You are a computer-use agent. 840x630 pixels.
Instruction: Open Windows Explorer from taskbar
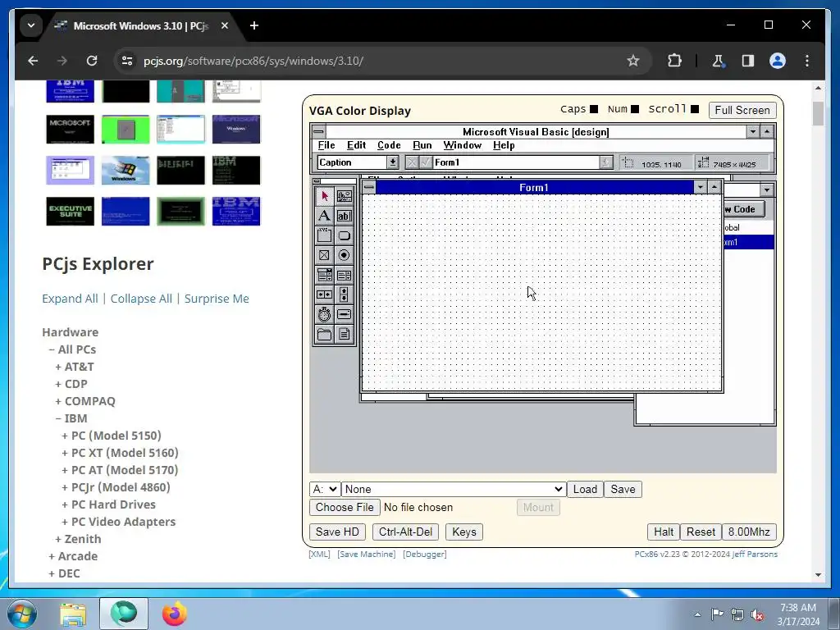[x=73, y=614]
